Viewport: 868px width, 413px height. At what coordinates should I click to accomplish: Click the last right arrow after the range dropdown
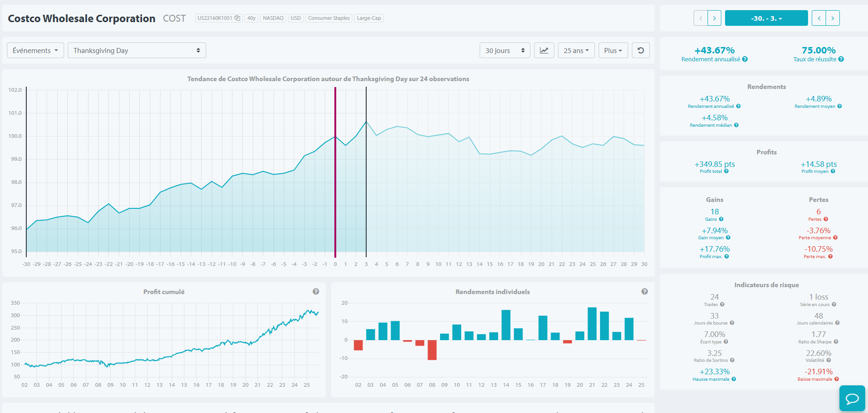[832, 18]
